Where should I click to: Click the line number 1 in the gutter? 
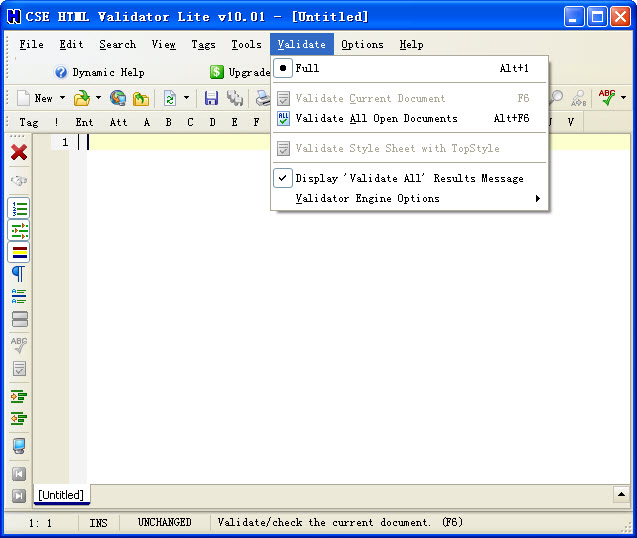65,142
